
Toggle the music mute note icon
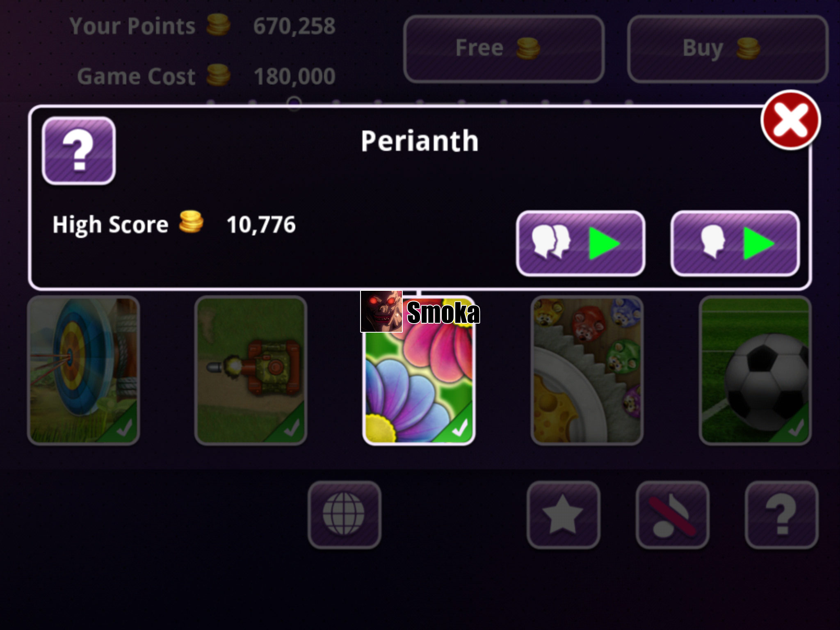pos(672,515)
